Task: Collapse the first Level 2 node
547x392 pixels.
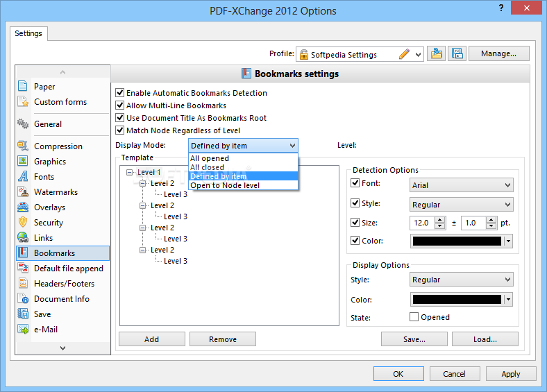Action: click(x=142, y=183)
